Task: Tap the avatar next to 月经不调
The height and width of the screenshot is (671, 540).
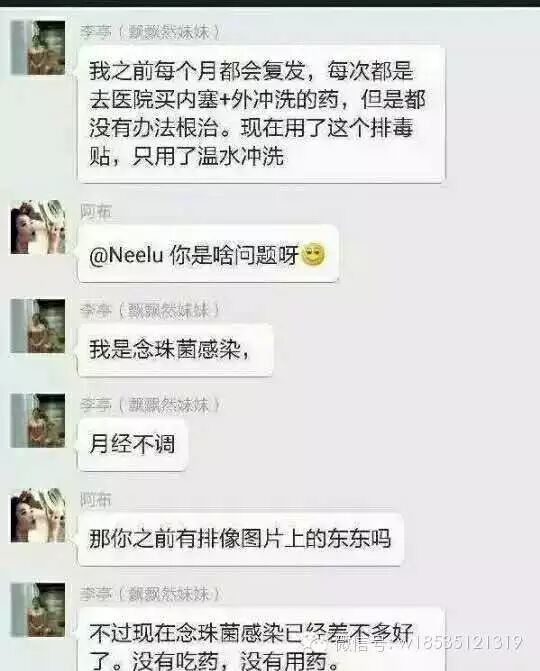Action: (38, 421)
